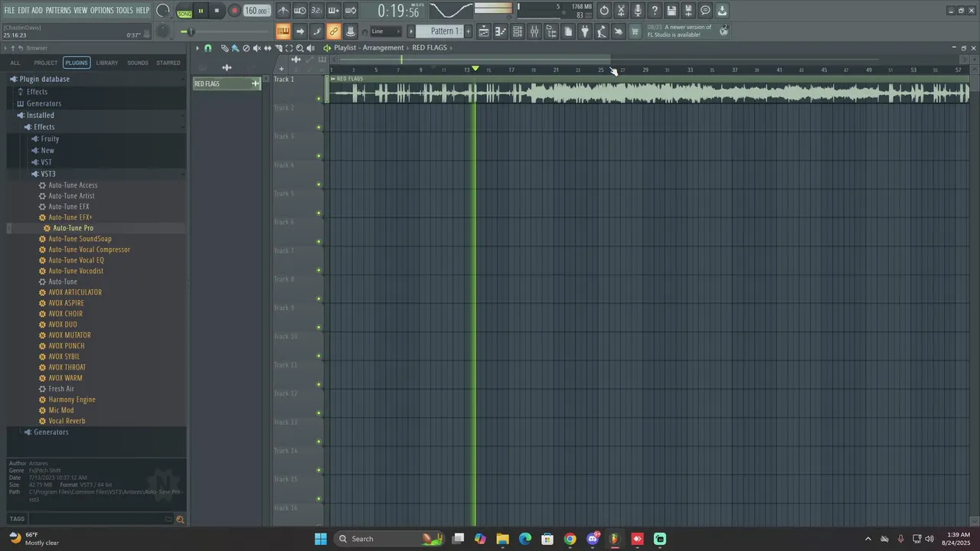
Task: Toggle the playlist snap magnet icon
Action: click(207, 48)
